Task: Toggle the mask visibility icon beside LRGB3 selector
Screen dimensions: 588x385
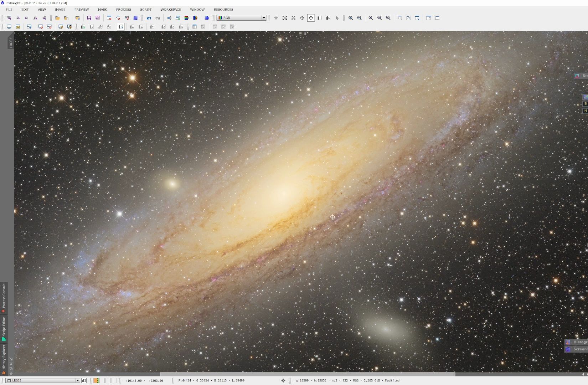Action: click(84, 380)
